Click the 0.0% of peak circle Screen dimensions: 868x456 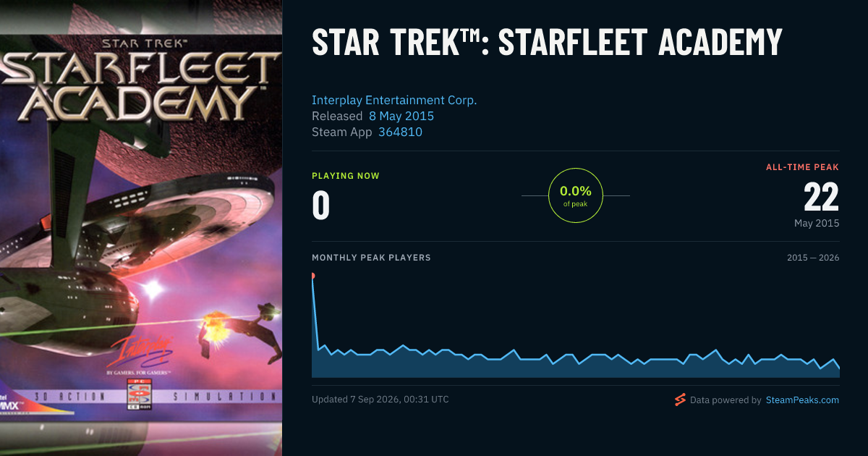576,195
